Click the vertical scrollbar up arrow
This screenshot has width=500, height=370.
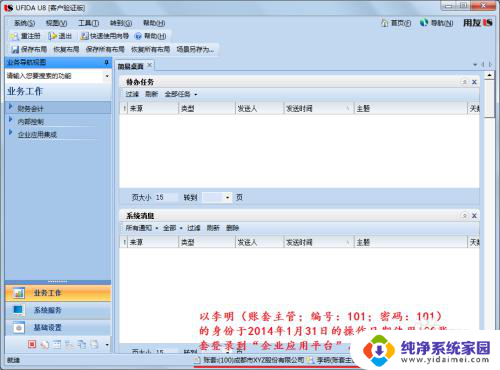(x=489, y=75)
